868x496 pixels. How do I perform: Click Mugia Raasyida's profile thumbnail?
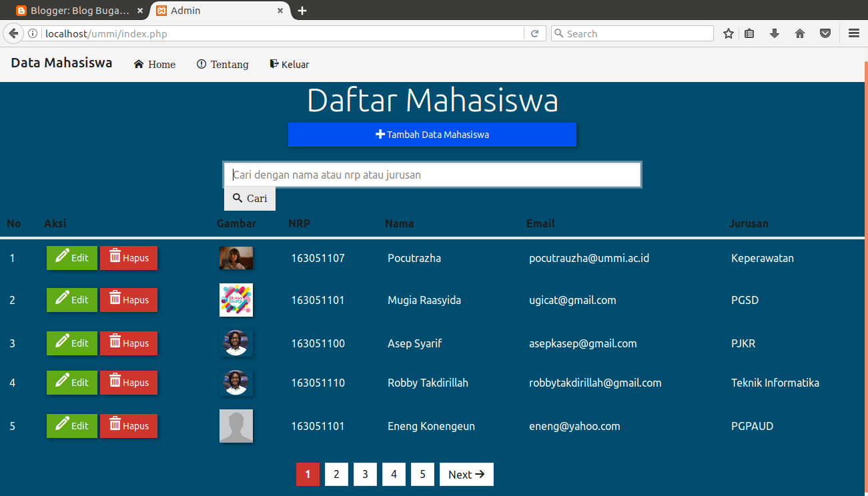coord(236,300)
